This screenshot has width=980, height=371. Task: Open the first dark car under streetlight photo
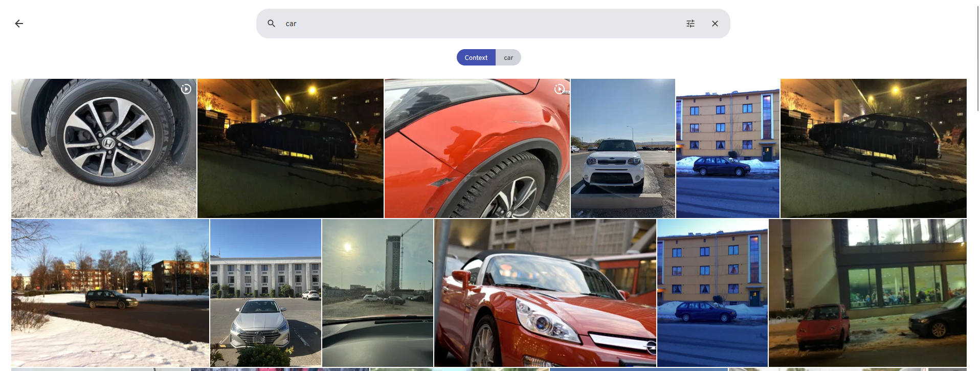click(290, 148)
